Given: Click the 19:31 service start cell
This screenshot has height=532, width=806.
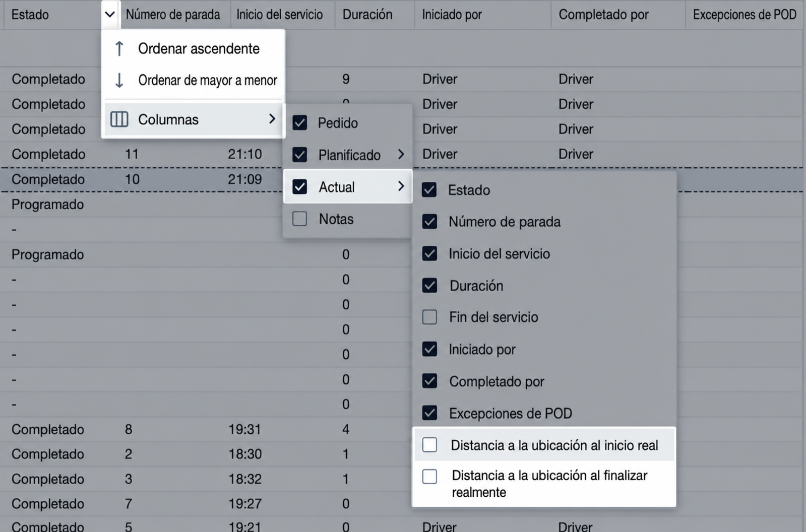Looking at the screenshot, I should [x=245, y=429].
